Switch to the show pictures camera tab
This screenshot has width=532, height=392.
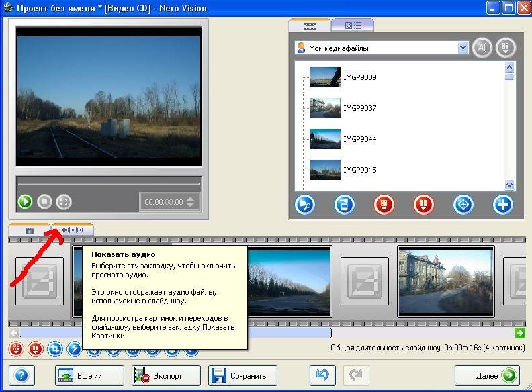[30, 231]
